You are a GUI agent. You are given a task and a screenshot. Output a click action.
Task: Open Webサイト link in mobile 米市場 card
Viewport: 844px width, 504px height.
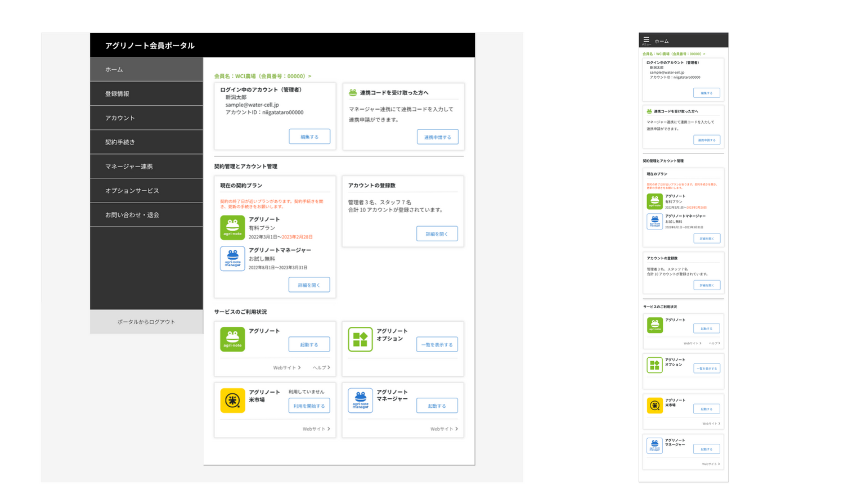711,424
